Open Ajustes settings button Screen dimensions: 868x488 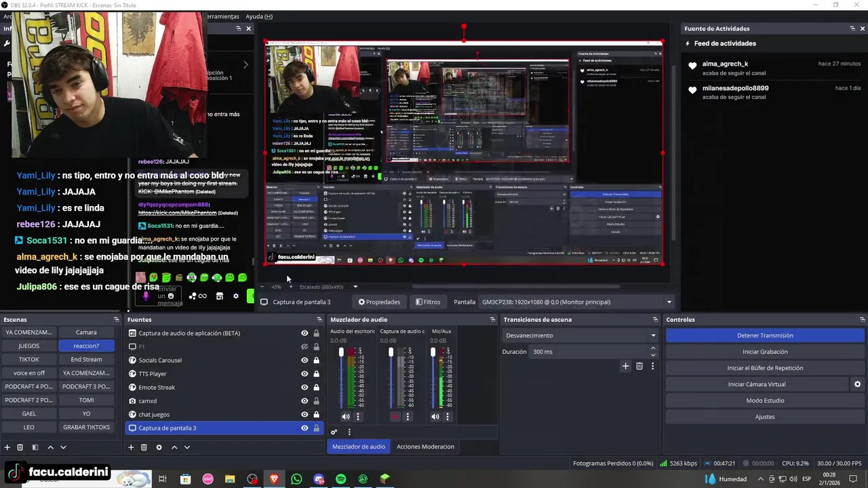(765, 417)
